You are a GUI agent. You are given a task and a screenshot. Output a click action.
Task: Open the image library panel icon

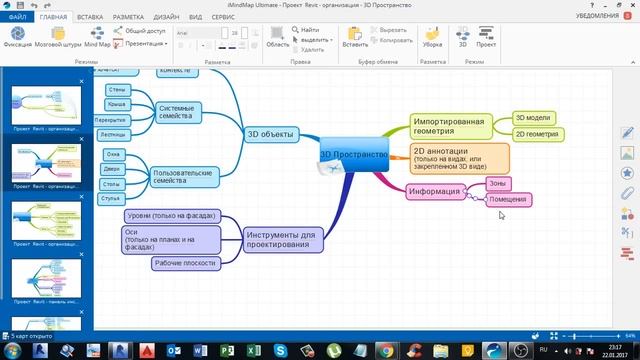coord(627,153)
